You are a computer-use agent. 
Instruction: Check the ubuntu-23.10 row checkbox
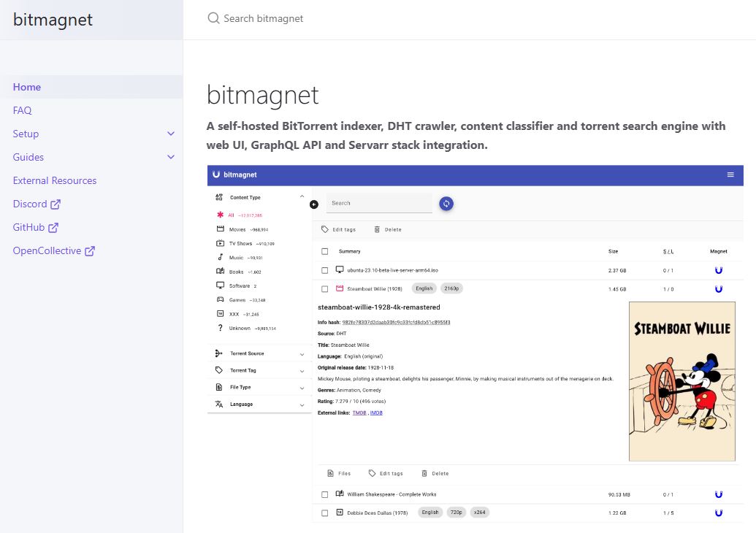pyautogui.click(x=325, y=269)
